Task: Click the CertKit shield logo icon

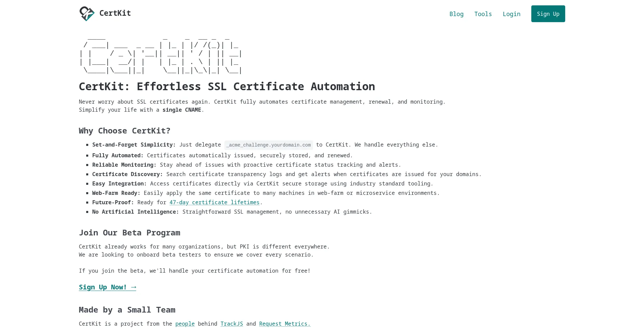Action: 87,14
